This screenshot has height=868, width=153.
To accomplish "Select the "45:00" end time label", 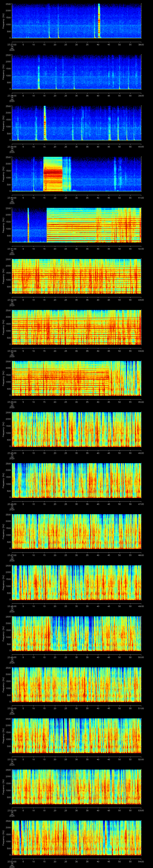I will click(141, 402).
